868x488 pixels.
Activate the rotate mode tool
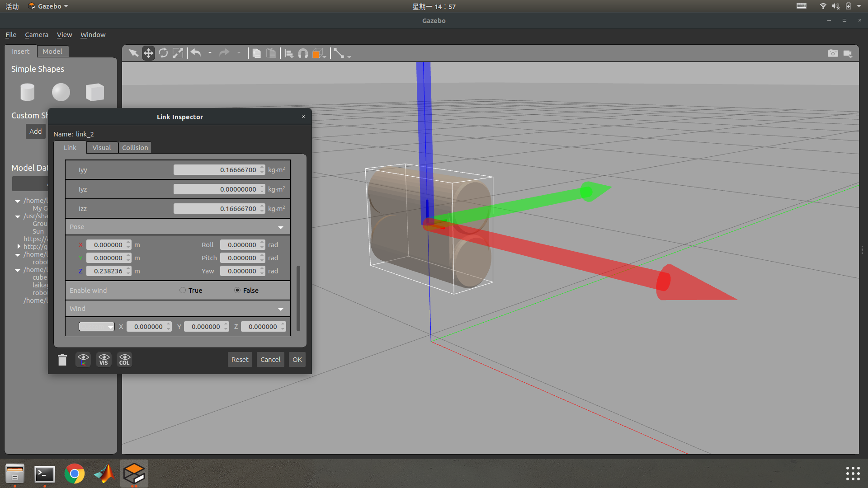point(163,53)
